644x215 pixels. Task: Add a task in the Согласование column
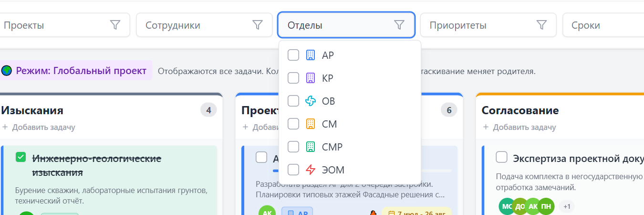(519, 127)
